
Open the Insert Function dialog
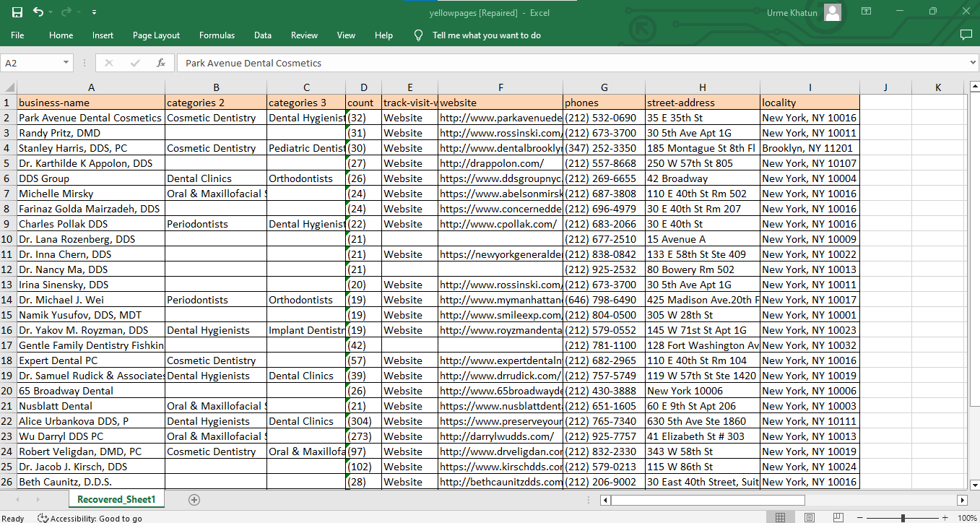tap(160, 63)
